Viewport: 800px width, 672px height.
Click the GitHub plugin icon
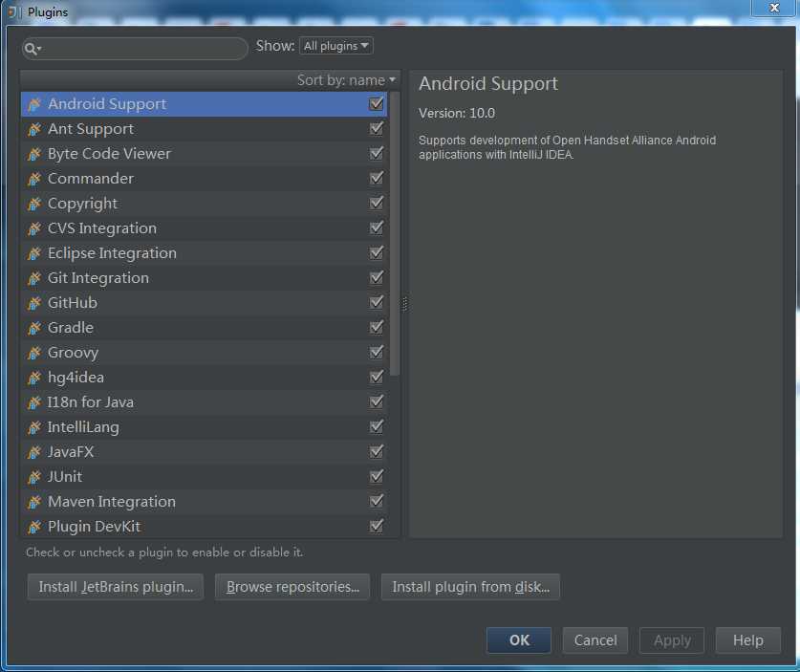34,303
